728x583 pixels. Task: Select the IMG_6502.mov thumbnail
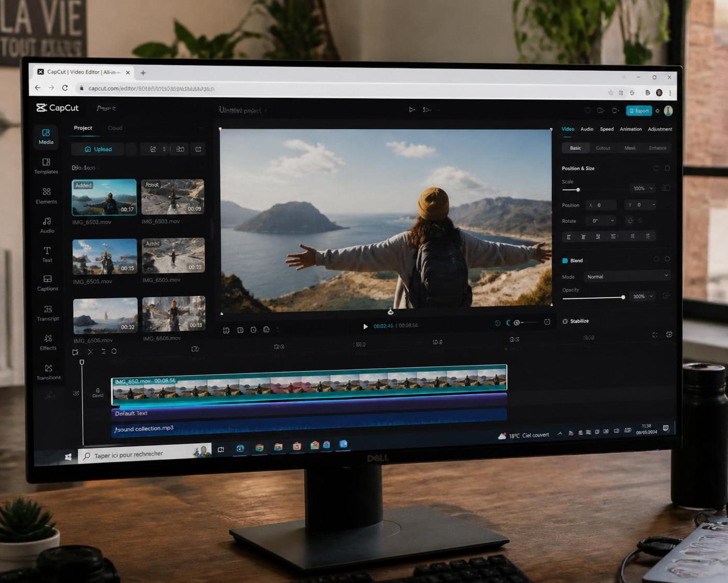(104, 197)
